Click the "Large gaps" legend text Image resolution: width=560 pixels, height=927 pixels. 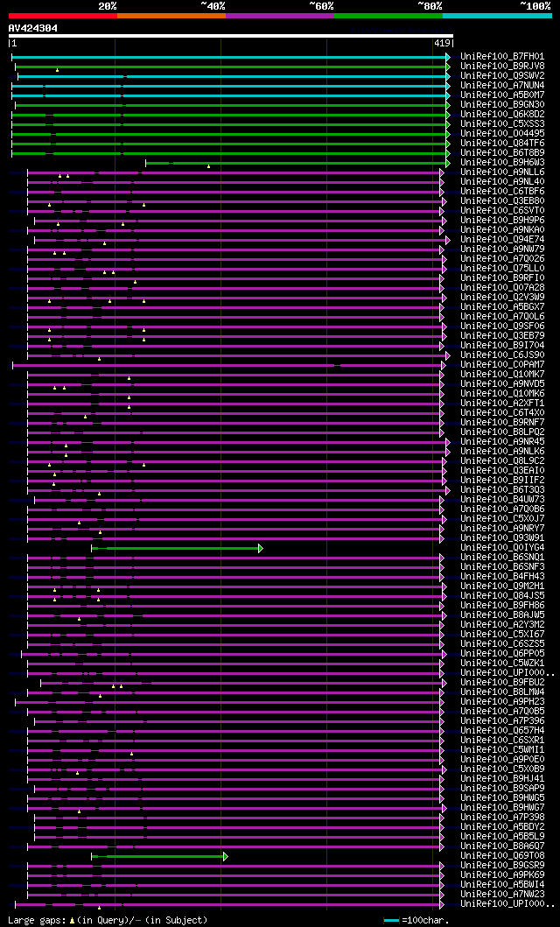35,921
